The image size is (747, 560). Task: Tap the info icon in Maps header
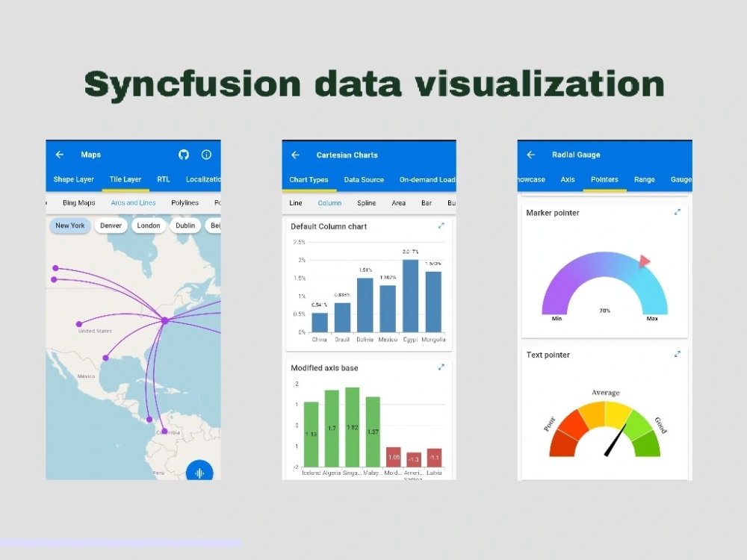click(206, 155)
